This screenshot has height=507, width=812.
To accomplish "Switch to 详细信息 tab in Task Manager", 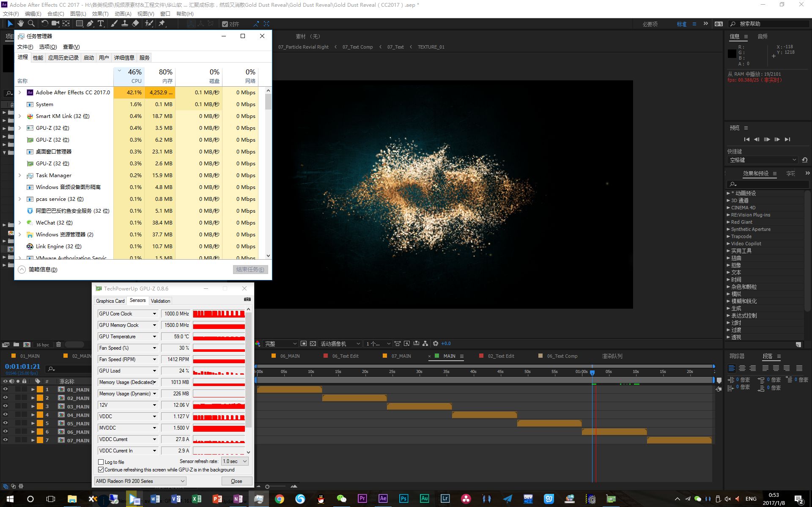I will (124, 58).
